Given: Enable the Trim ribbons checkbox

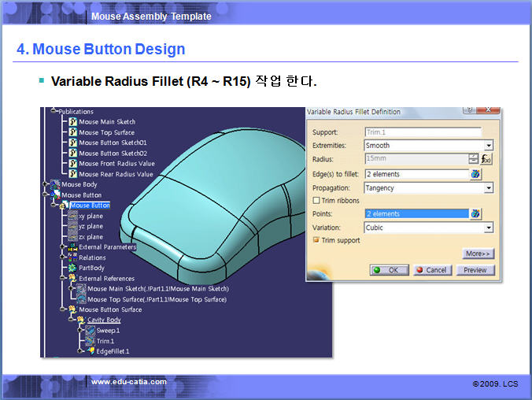Looking at the screenshot, I should click(x=316, y=201).
